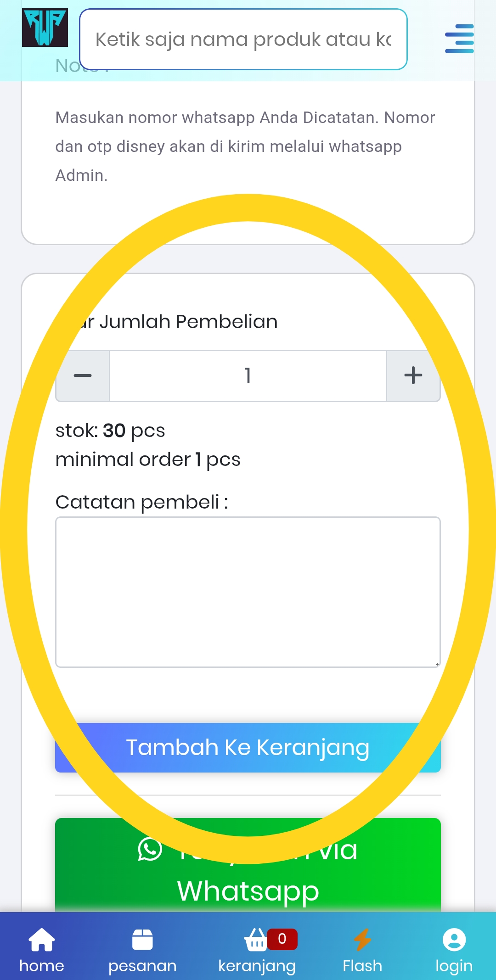496x980 pixels.
Task: Tap the keranjang basket icon
Action: 256,940
